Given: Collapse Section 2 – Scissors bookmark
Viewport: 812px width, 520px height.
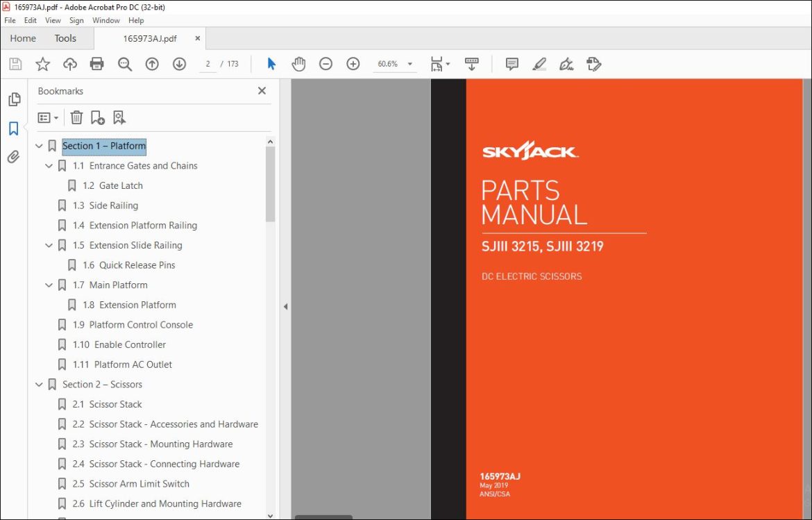Looking at the screenshot, I should pos(39,385).
